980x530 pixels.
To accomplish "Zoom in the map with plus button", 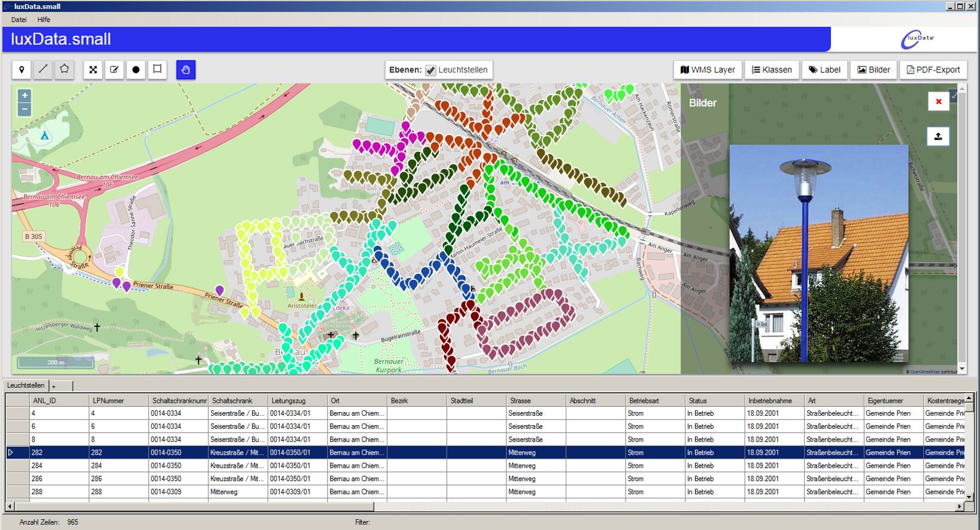I will (x=25, y=96).
